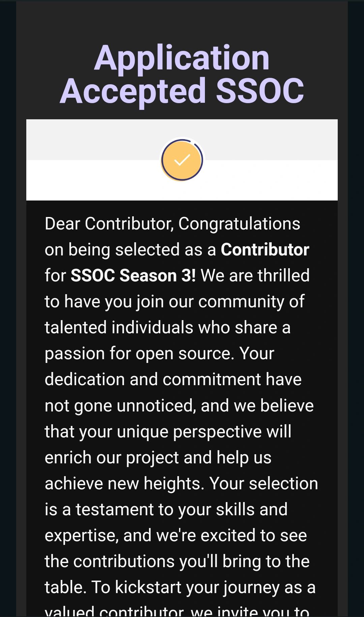
Task: Click "To kickstart your journey as a" text
Action: click(x=204, y=587)
